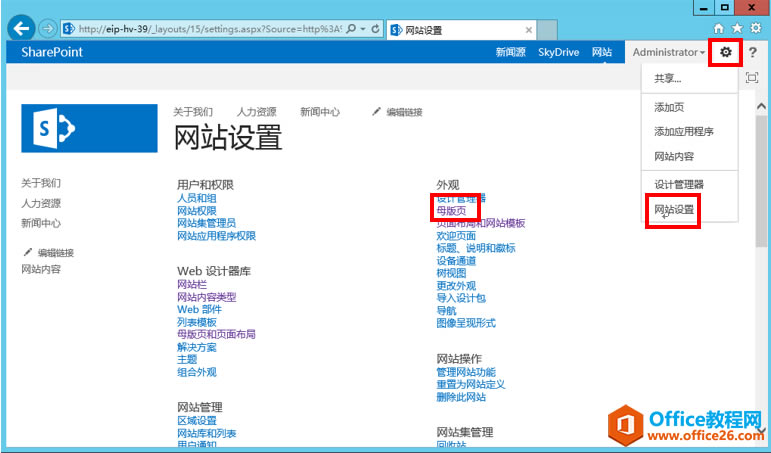Refresh the page with the reload icon
The width and height of the screenshot is (771, 453).
[x=375, y=29]
